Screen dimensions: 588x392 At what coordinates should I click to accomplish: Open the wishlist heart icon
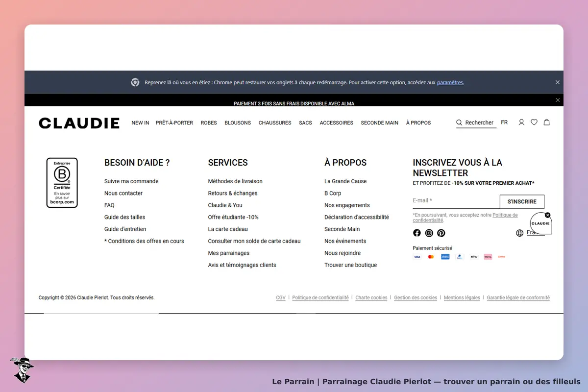534,122
